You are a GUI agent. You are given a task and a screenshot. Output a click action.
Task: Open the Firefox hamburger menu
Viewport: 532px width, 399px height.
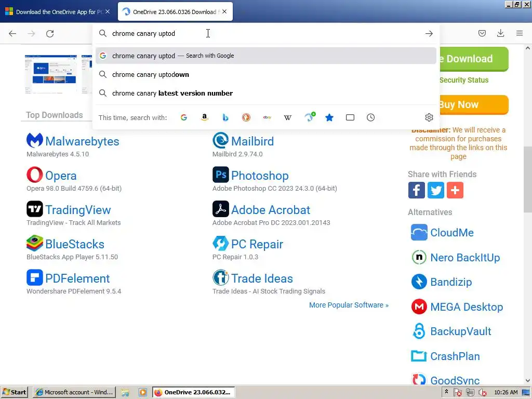[x=520, y=33]
